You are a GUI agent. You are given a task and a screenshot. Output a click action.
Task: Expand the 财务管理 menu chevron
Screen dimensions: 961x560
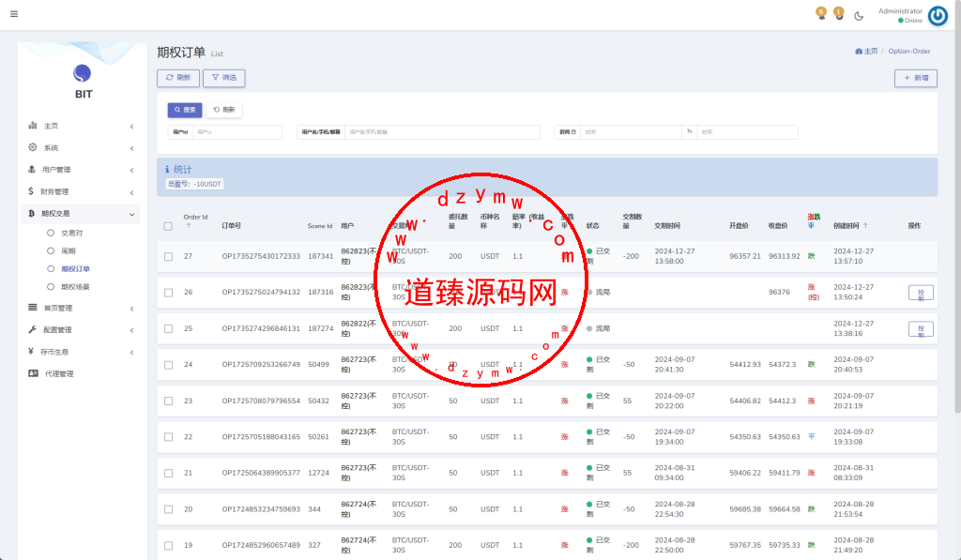point(131,192)
